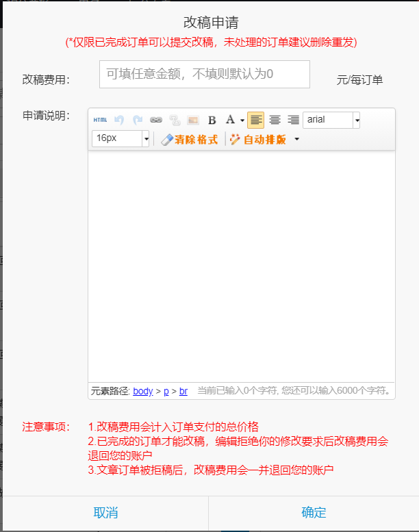Click inside the 申请说明 editor area
Screen dimensions: 419x532
tap(242, 266)
